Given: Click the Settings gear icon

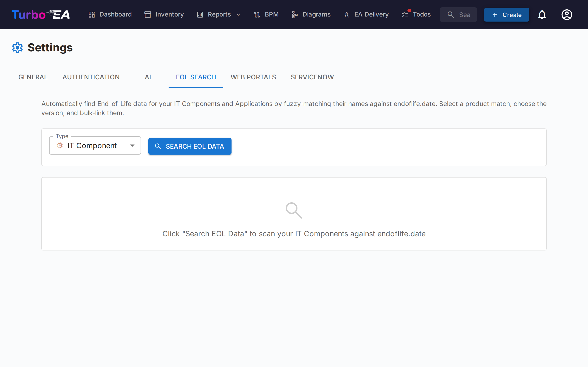Looking at the screenshot, I should (17, 48).
